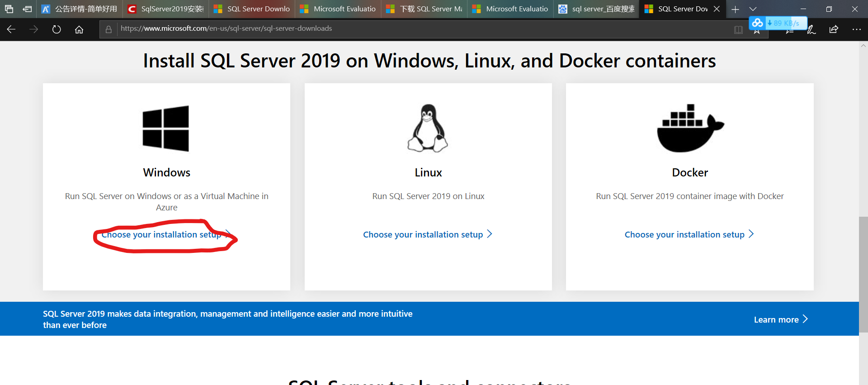Choose installation setup link under Docker
Viewport: 868px width, 385px height.
click(689, 234)
